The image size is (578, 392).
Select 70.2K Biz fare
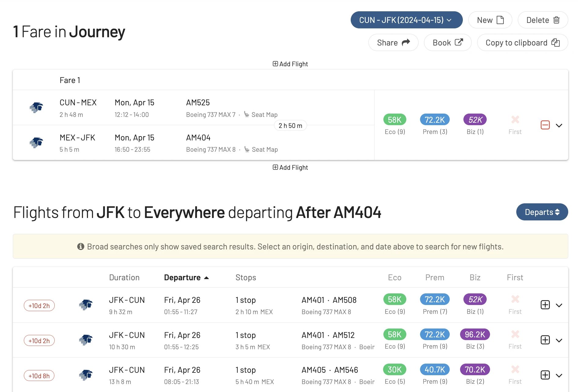tap(475, 370)
